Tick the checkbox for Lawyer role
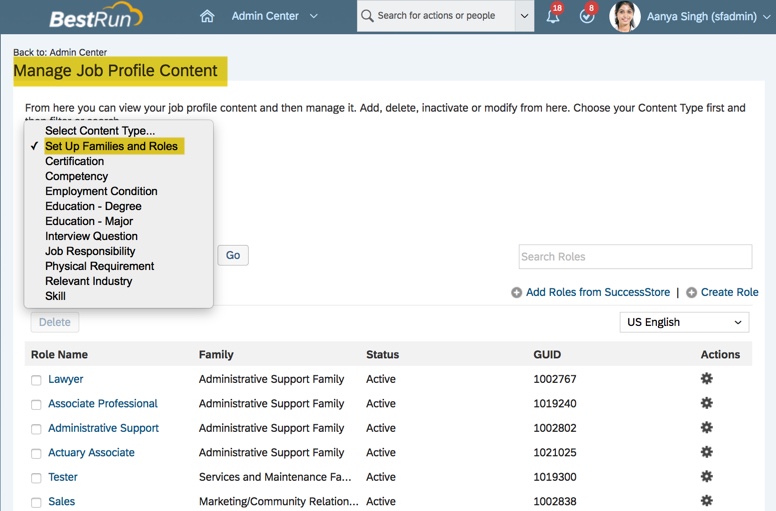Viewport: 776px width, 511px height. (x=36, y=380)
